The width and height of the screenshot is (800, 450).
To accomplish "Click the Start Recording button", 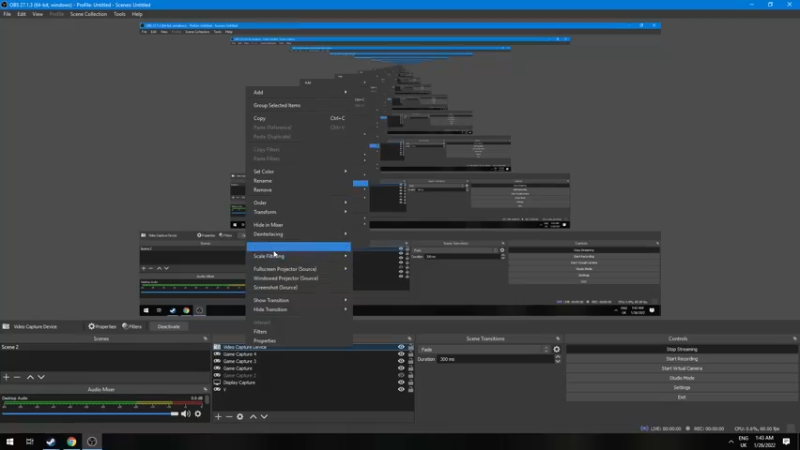I will click(682, 359).
